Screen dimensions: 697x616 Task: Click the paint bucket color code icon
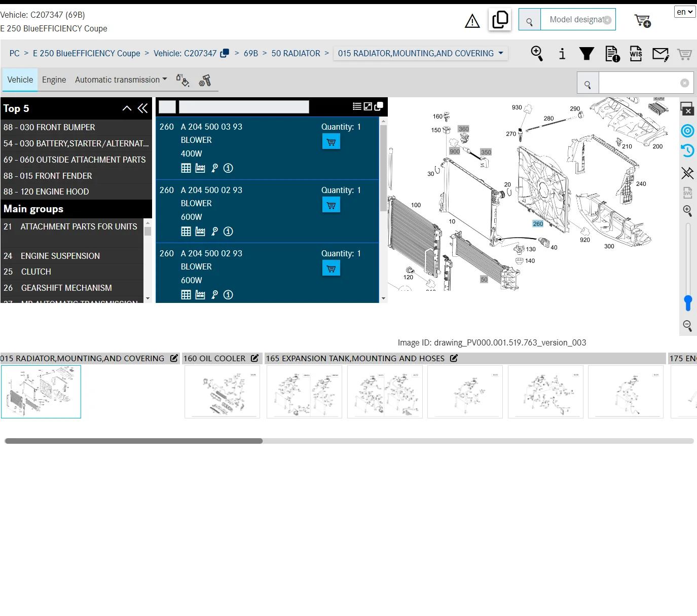[x=182, y=80]
